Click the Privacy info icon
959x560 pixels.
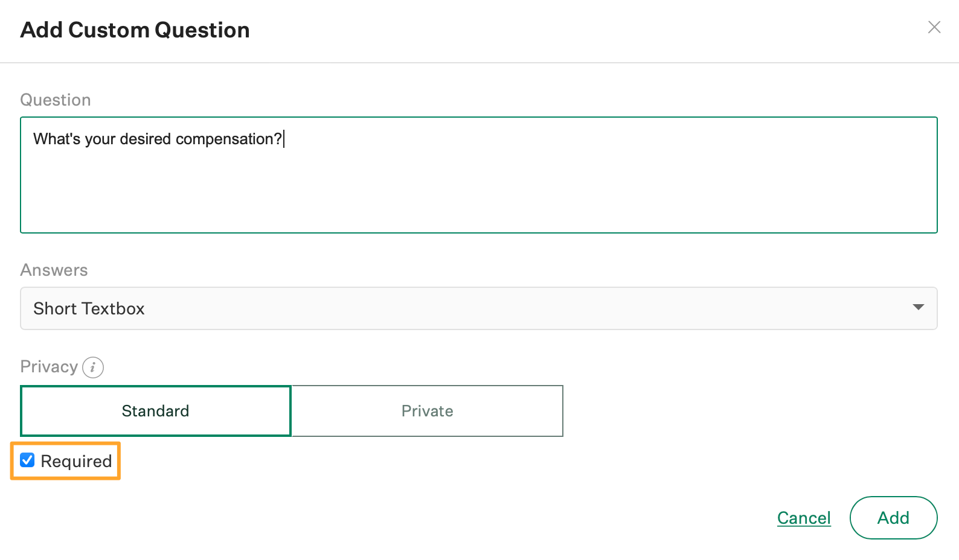pyautogui.click(x=93, y=367)
